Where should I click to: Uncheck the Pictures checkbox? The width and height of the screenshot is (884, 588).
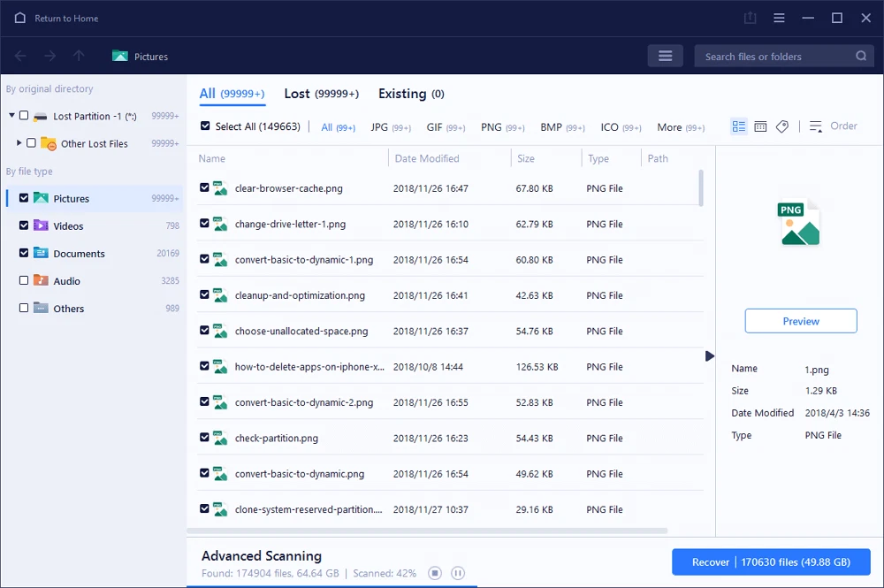(x=24, y=198)
